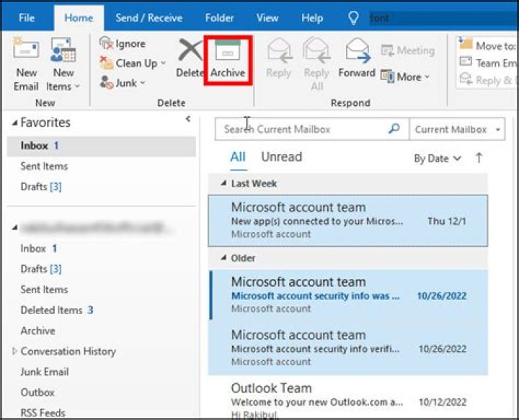Open the Current Mailbox scope dropdown
Image resolution: width=519 pixels, height=420 pixels.
(x=457, y=129)
